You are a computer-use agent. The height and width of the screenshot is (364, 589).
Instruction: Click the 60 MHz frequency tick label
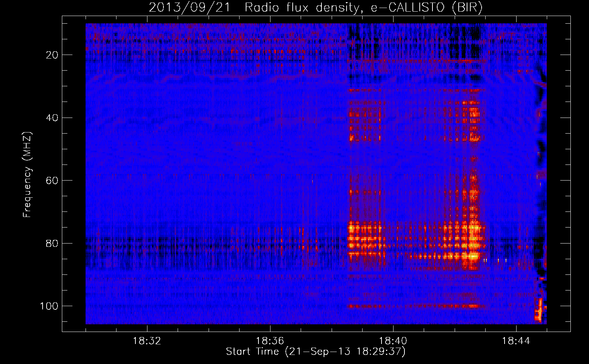(x=52, y=181)
